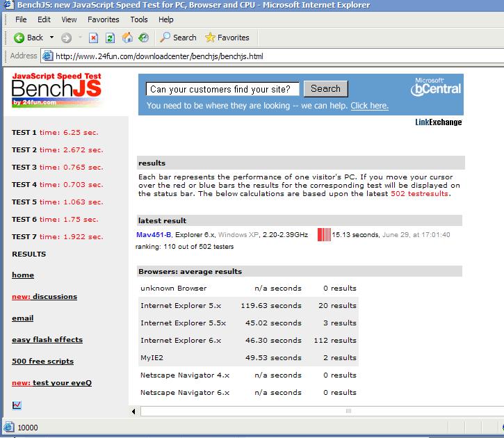The height and width of the screenshot is (438, 504).
Task: Click the Forward arrow icon
Action: click(66, 38)
